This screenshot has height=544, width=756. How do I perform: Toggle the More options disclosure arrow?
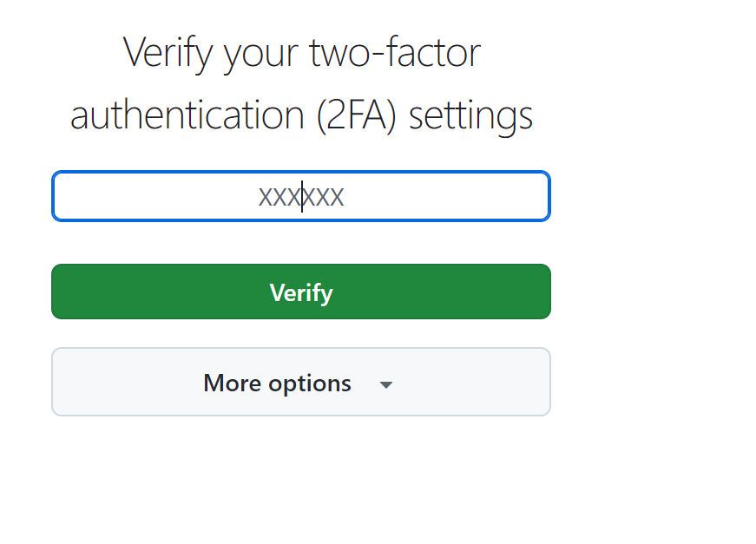(385, 384)
